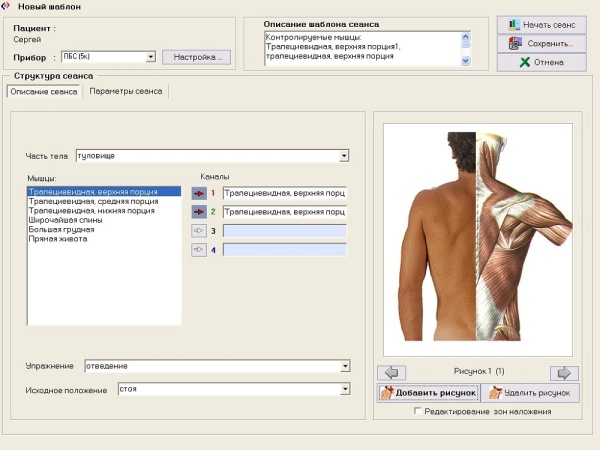This screenshot has width=600, height=450.
Task: Enable Редактирование зон наложения checkbox
Action: click(x=418, y=411)
